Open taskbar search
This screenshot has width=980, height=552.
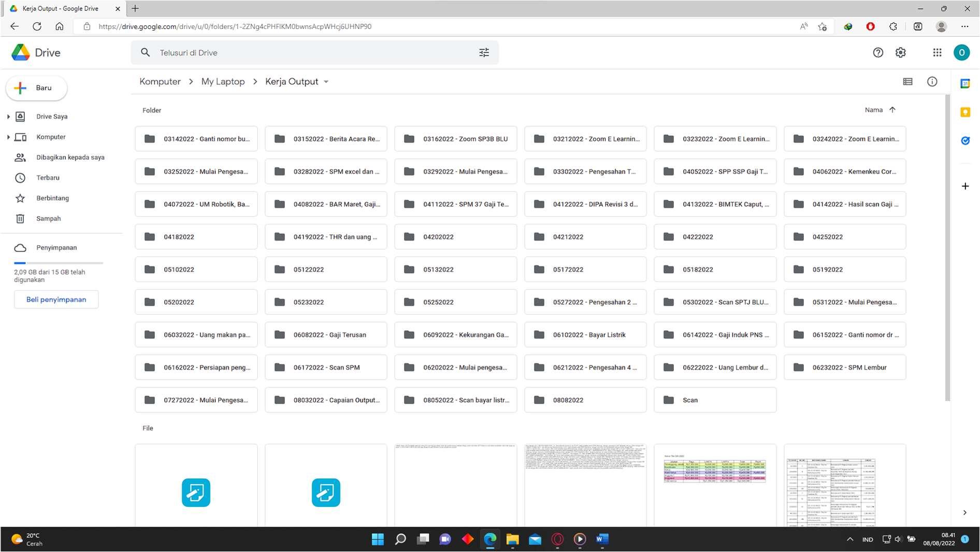[400, 540]
